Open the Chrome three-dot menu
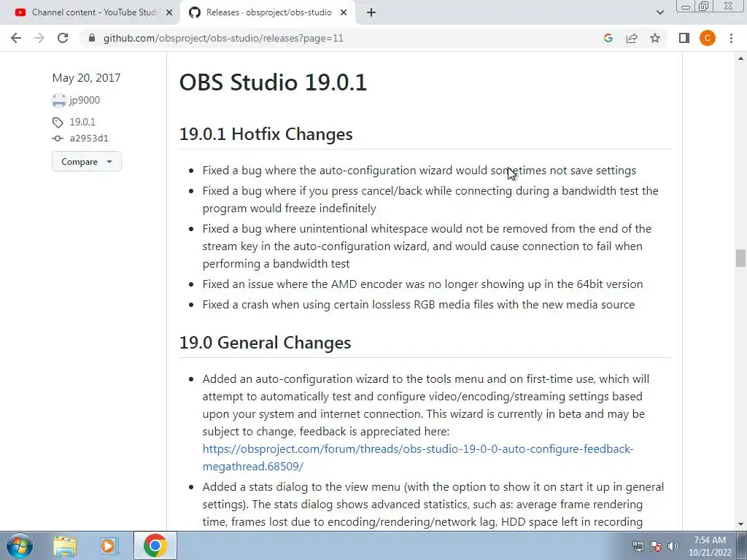Screen dimensions: 747x560 [x=731, y=38]
